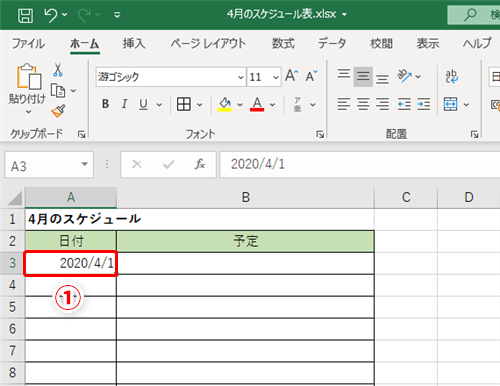
Task: Click the Undo arrow icon
Action: coord(51,15)
